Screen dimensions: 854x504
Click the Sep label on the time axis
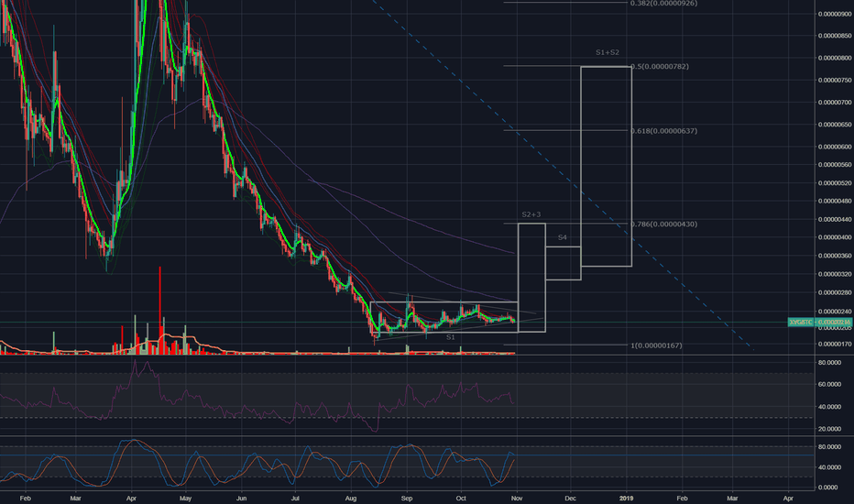pos(407,498)
